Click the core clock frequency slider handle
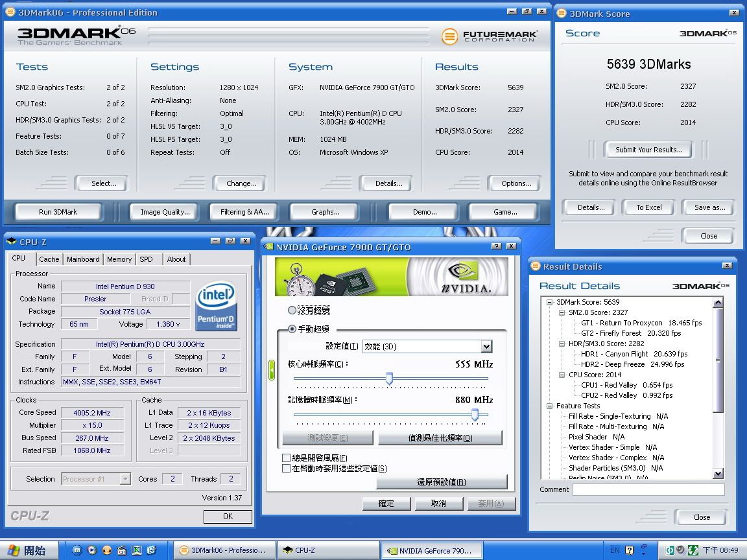 [x=389, y=379]
